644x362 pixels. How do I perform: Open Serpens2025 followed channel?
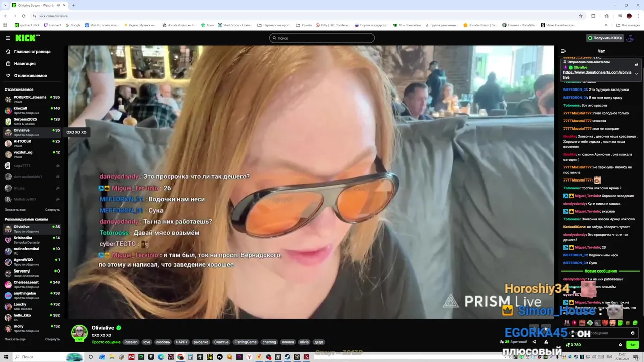click(32, 121)
